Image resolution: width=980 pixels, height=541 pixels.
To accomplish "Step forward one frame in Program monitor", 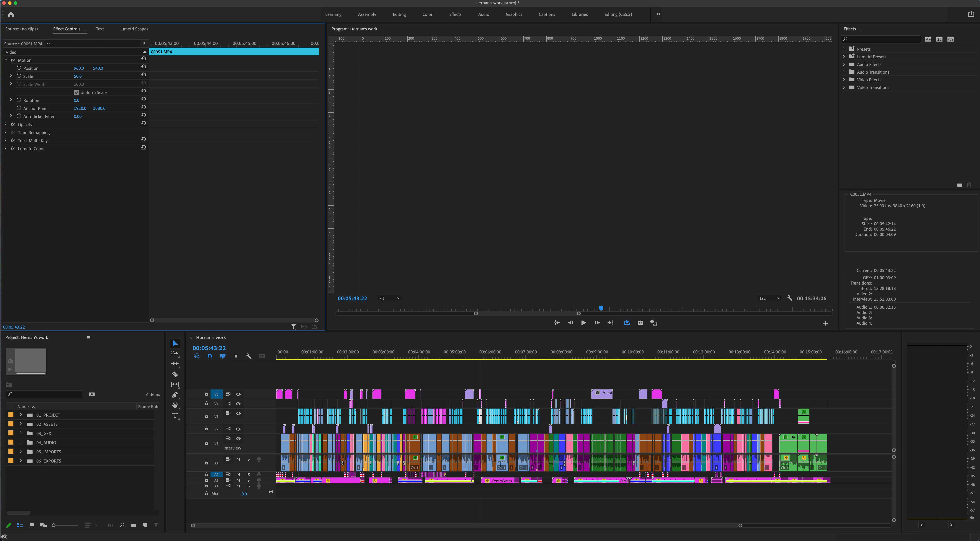I will click(597, 323).
